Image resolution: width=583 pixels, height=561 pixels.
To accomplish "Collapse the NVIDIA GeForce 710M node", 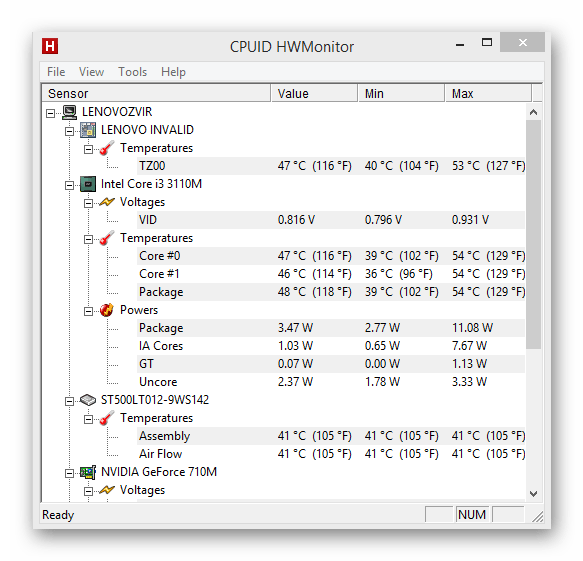I will click(69, 473).
